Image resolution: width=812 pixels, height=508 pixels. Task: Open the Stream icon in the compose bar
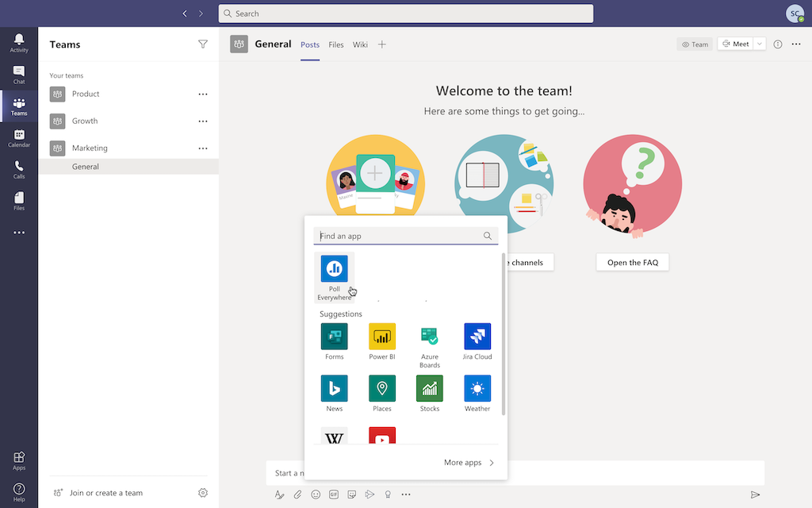click(x=370, y=495)
